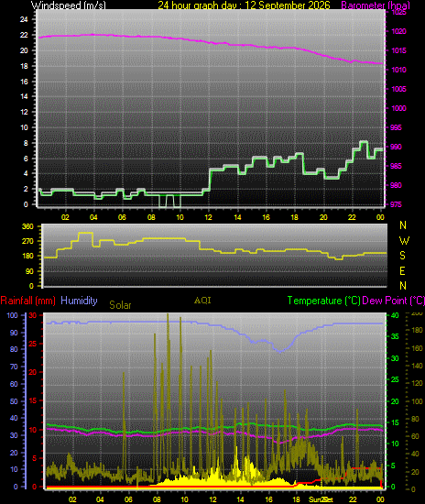425x504 pixels.
Task: Click the 24 hour graph day title
Action: [244, 5]
